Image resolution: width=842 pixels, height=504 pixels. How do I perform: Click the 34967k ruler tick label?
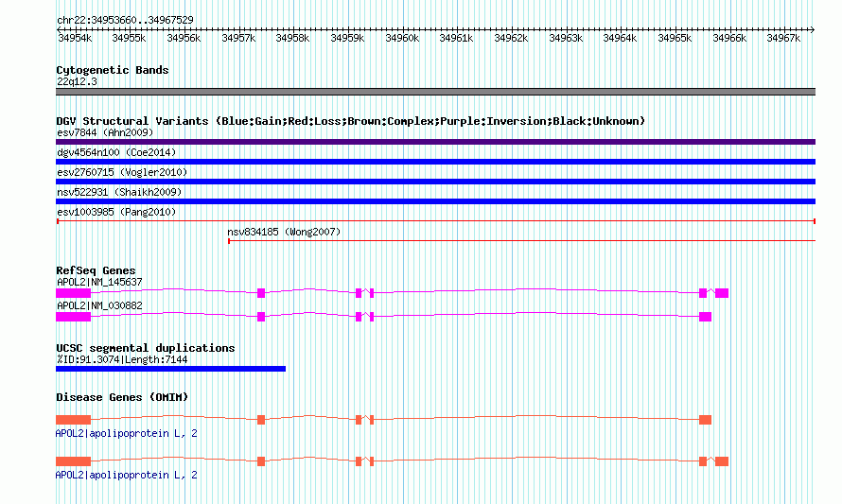coord(783,38)
